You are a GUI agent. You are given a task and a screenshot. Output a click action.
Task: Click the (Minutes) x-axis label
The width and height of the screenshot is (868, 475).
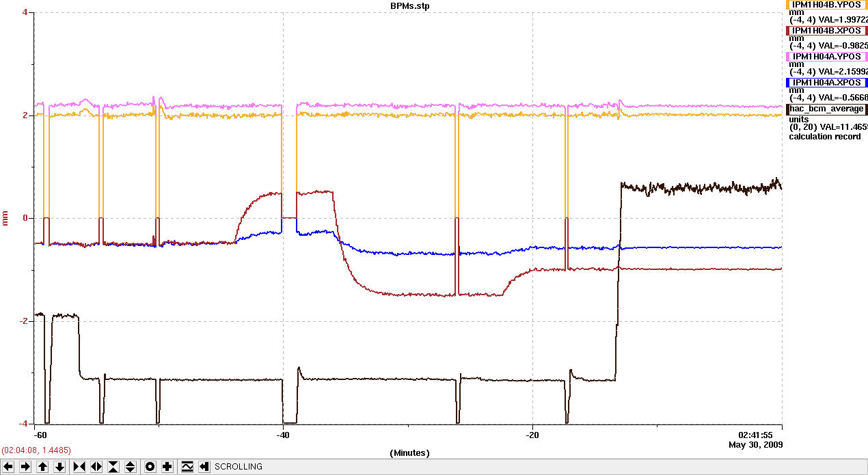[x=409, y=452]
